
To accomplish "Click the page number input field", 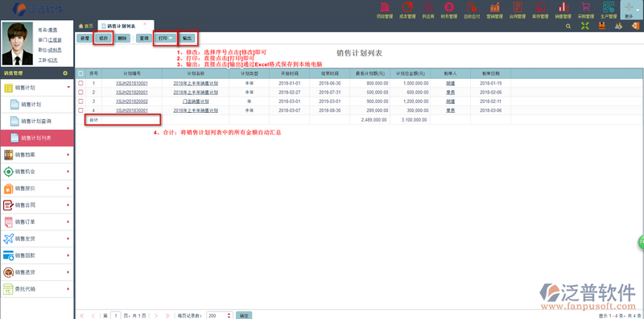I will click(x=116, y=316).
